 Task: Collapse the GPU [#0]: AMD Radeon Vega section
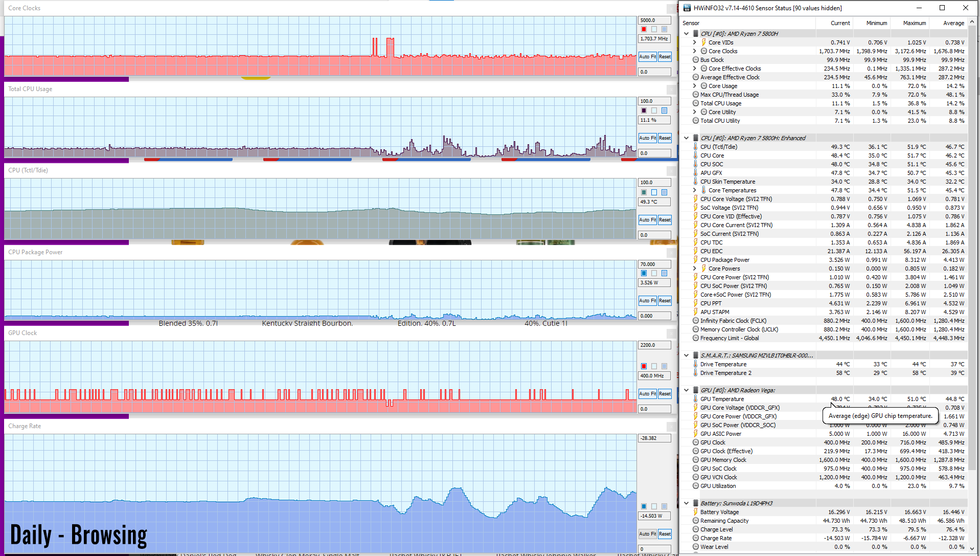click(687, 390)
